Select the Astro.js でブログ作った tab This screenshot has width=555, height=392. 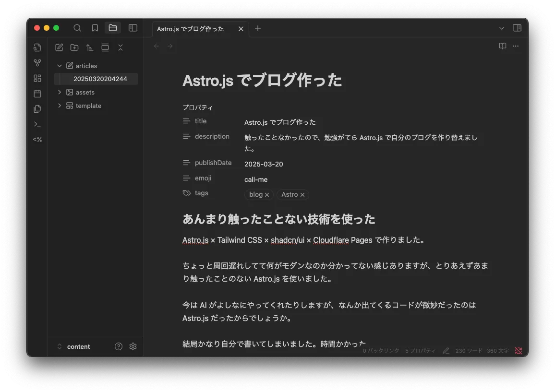[191, 29]
